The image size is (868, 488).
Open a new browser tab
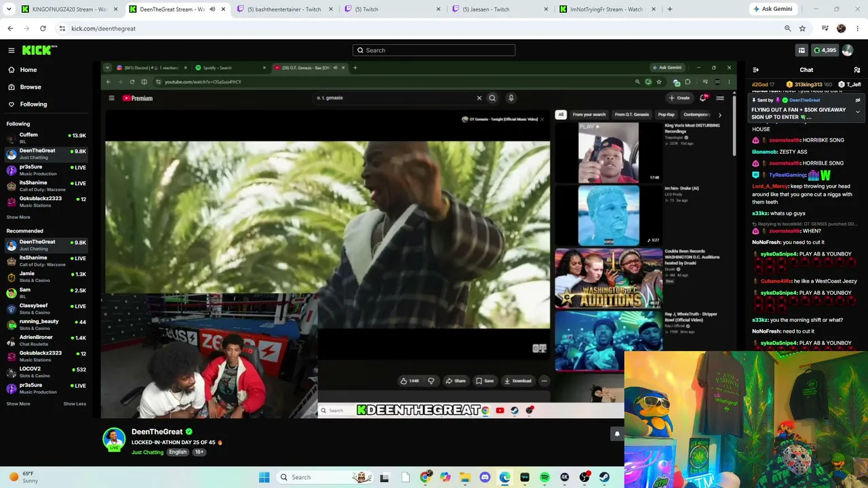click(x=670, y=9)
